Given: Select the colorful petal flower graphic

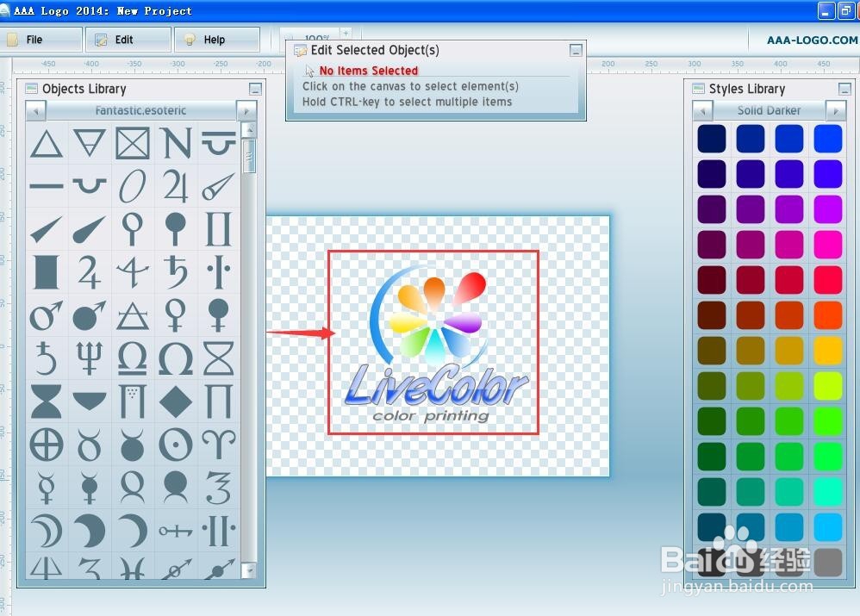Looking at the screenshot, I should 437,318.
